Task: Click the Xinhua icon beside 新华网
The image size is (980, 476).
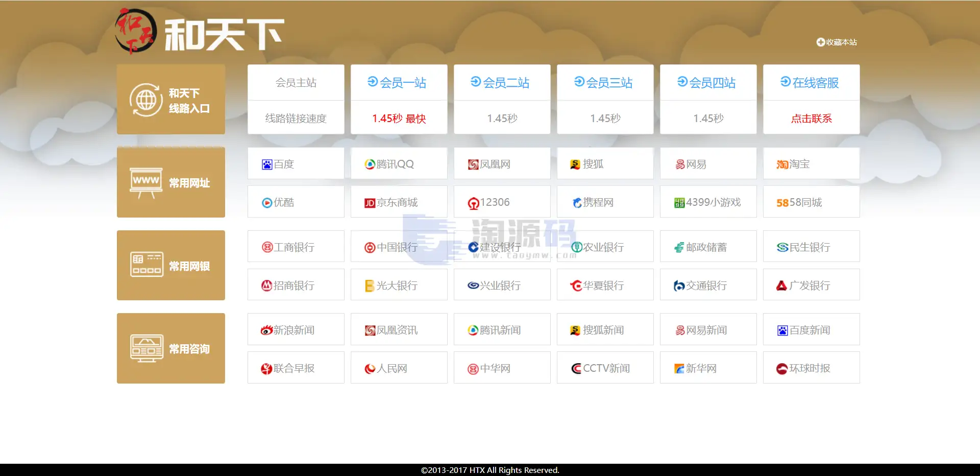Action: 679,369
